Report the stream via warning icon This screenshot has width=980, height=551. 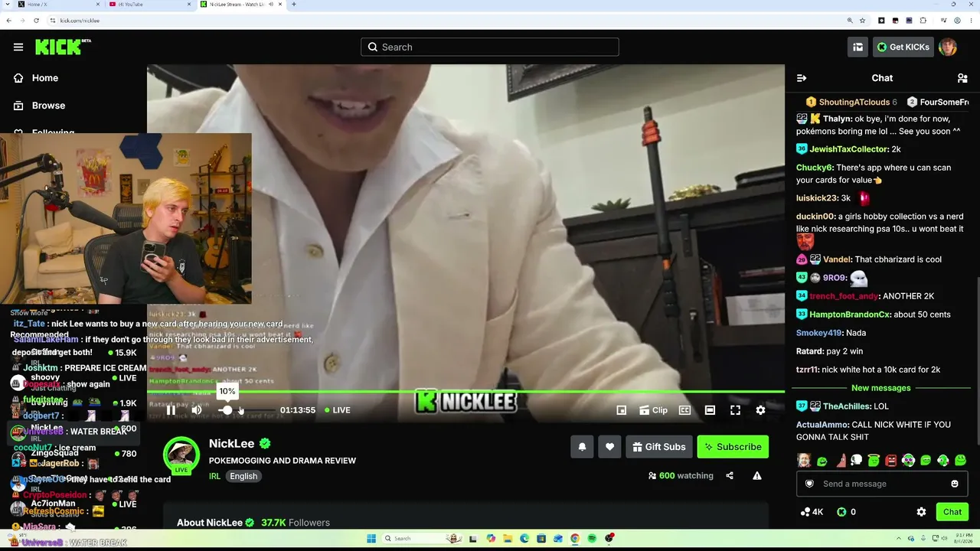(x=757, y=476)
